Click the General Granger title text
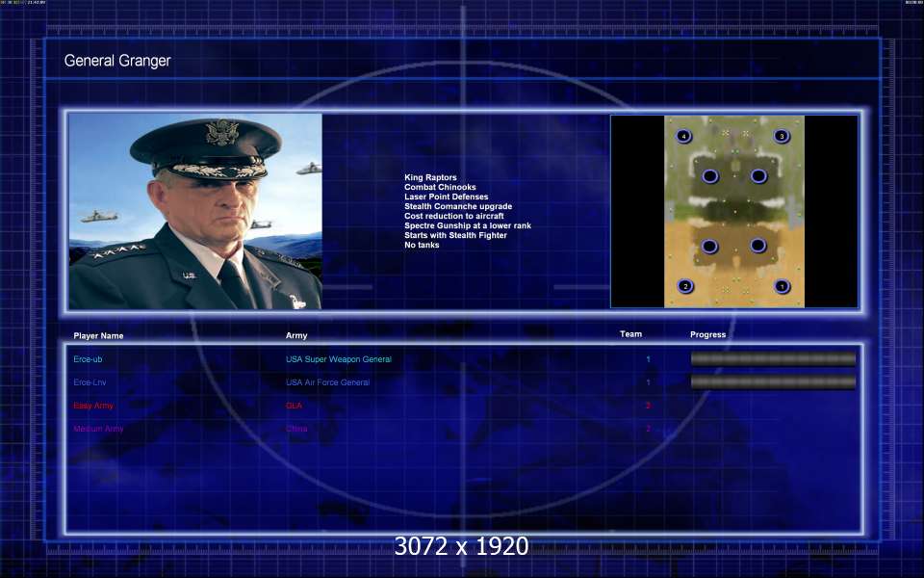924x578 pixels. 117,61
